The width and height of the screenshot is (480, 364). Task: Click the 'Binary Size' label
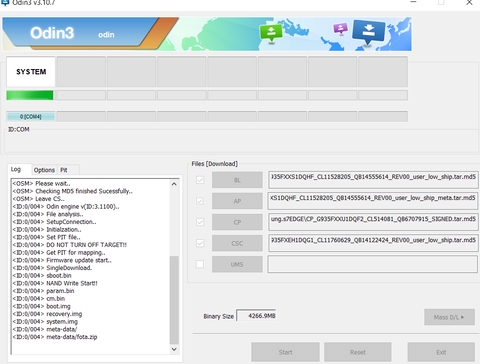[x=219, y=316]
